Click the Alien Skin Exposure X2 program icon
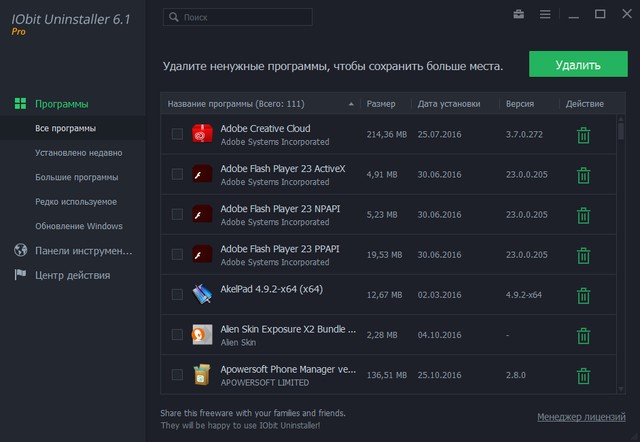 tap(203, 335)
